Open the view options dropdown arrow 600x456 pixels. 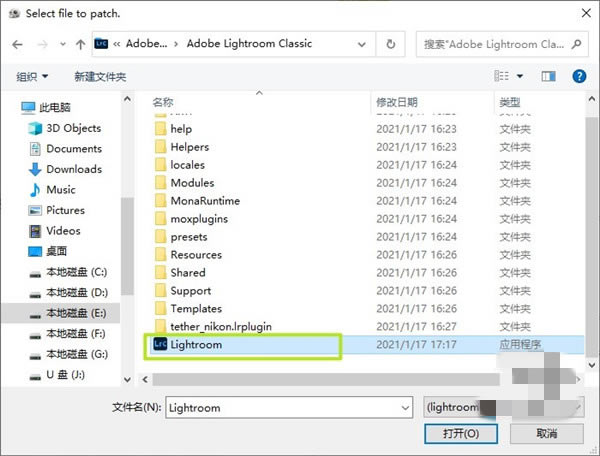coord(520,76)
